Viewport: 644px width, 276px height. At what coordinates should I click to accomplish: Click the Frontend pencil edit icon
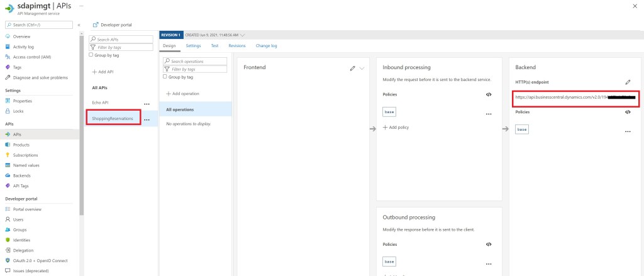(x=353, y=68)
